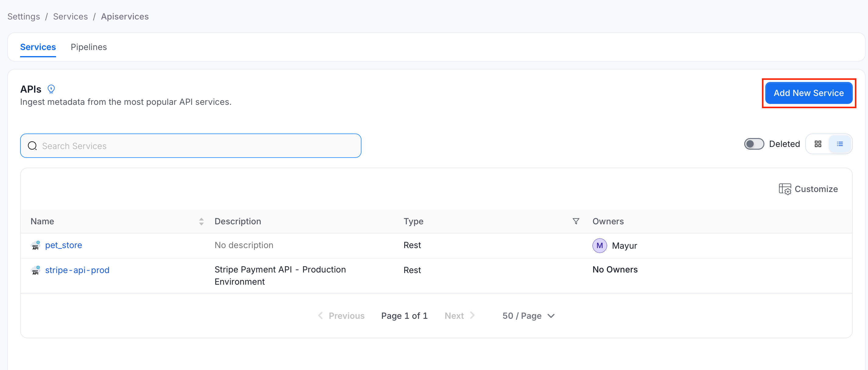Switch to the Pipelines tab
868x370 pixels.
tap(89, 47)
